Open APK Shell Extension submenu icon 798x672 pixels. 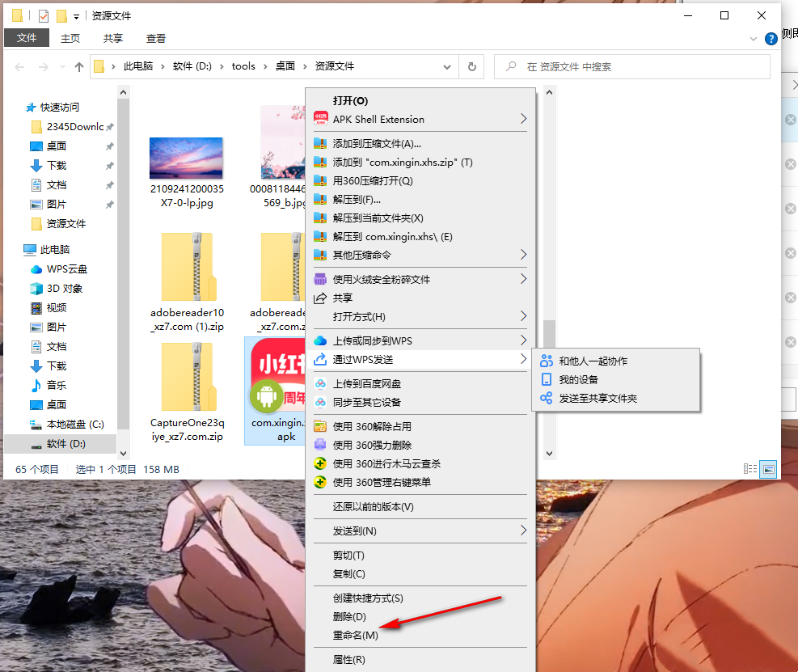[322, 118]
